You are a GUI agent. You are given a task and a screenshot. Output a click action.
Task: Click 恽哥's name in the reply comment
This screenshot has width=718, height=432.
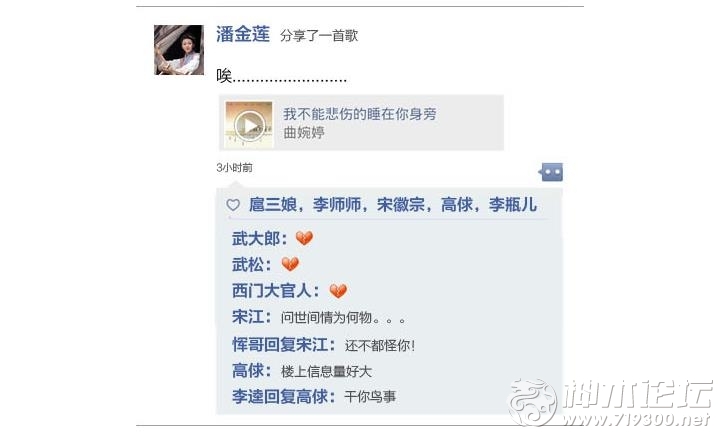(248, 345)
